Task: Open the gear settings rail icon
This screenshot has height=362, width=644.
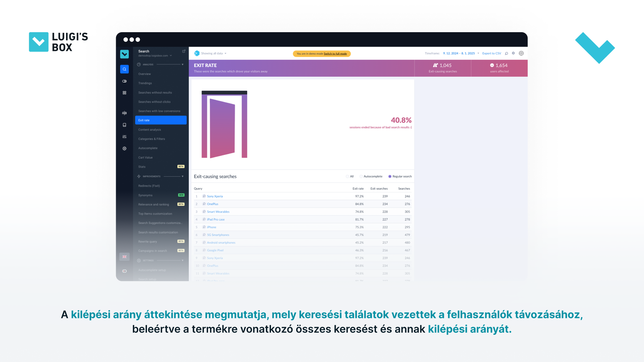Action: tap(124, 148)
